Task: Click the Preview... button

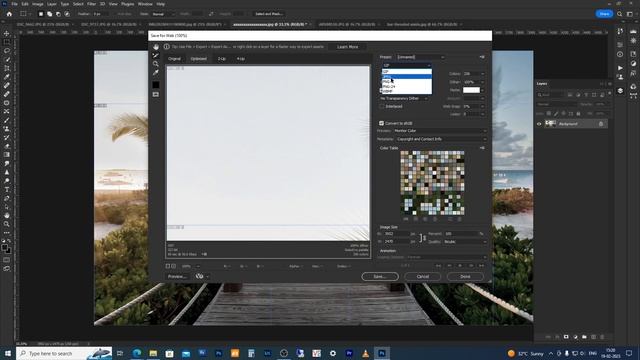Action: coord(177,276)
